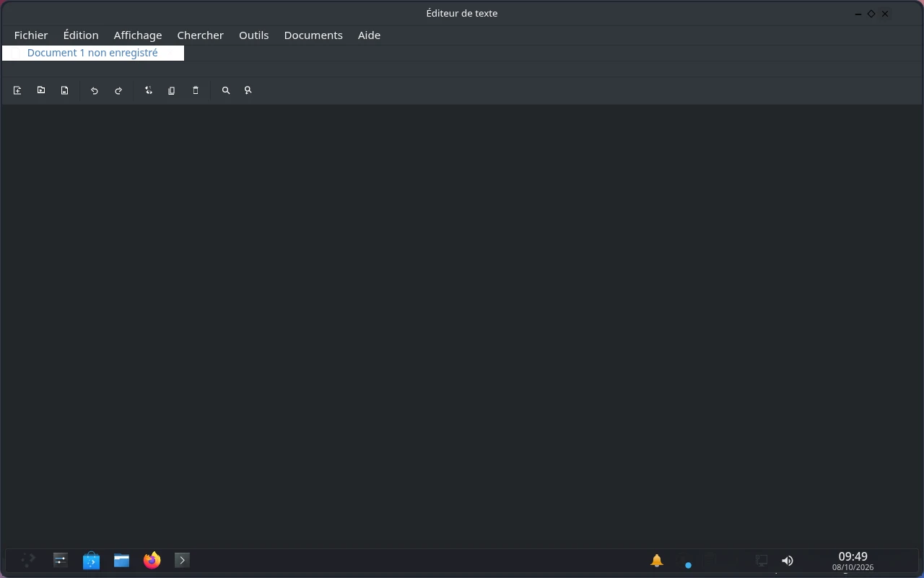
Task: Save the document using the toolbar icon
Action: click(65, 90)
